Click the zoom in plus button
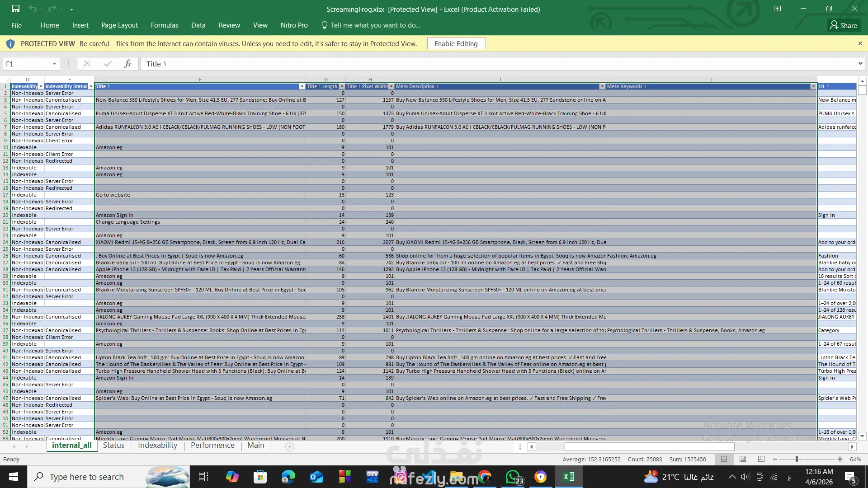Viewport: 868px width, 488px height. tap(840, 459)
